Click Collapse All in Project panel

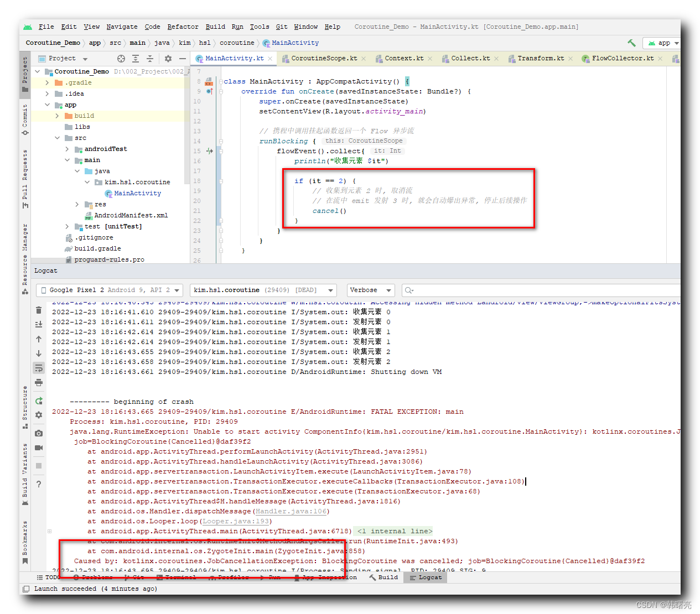[149, 58]
